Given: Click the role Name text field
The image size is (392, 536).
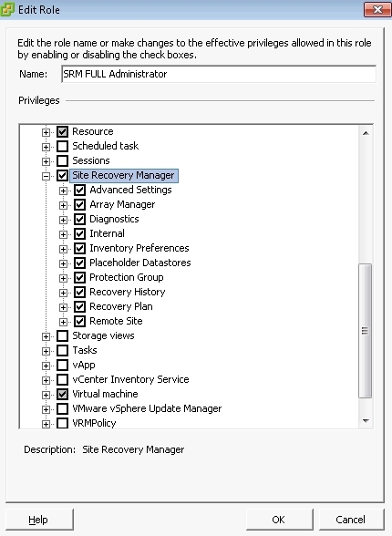Looking at the screenshot, I should 219,74.
